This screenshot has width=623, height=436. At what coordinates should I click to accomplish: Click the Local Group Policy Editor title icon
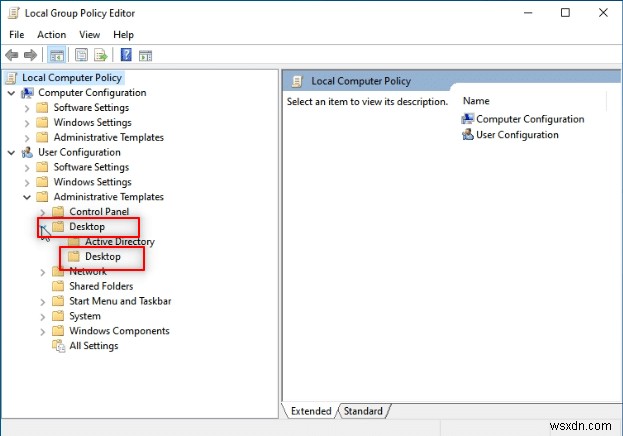pos(14,13)
